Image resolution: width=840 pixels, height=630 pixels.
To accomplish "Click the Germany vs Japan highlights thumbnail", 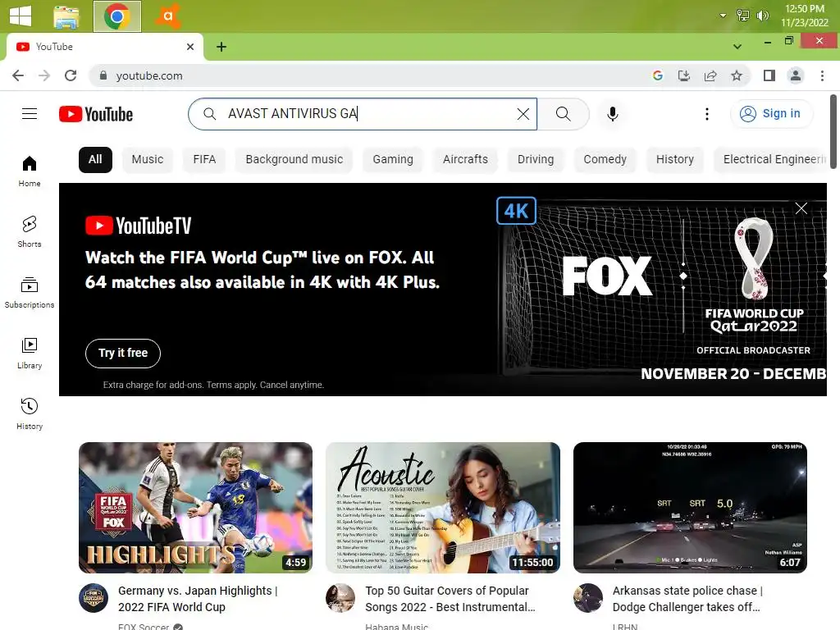I will click(195, 507).
